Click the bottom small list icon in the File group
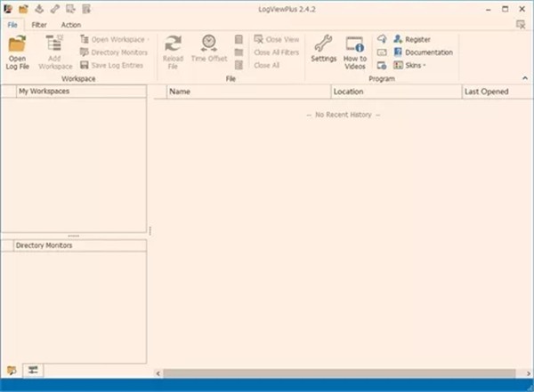 tap(239, 65)
